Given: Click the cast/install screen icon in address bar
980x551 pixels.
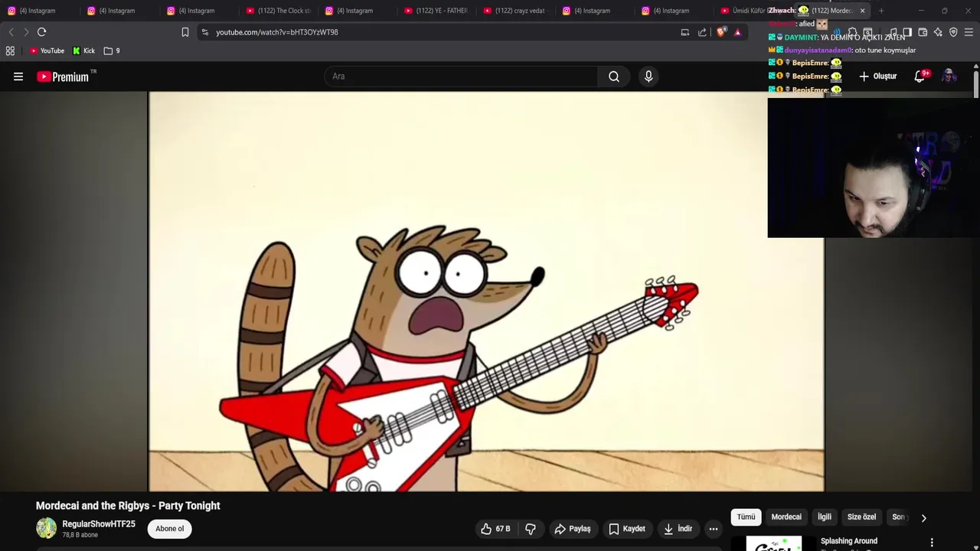Looking at the screenshot, I should tap(685, 32).
